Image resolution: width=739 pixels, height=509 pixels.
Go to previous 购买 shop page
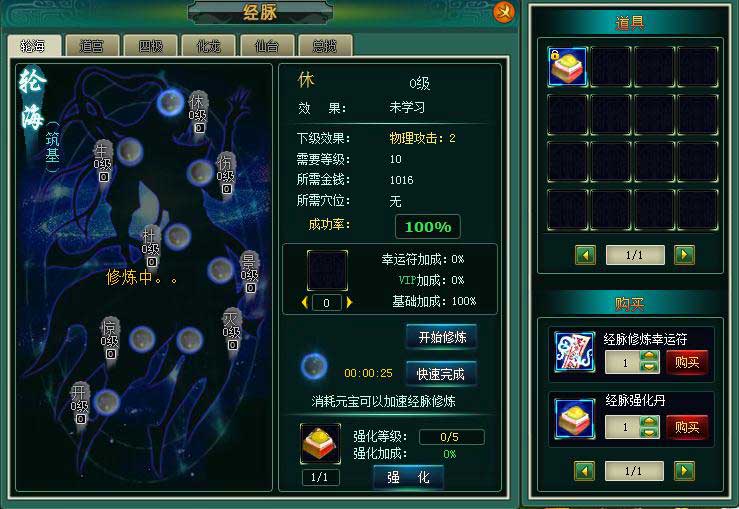click(x=585, y=471)
